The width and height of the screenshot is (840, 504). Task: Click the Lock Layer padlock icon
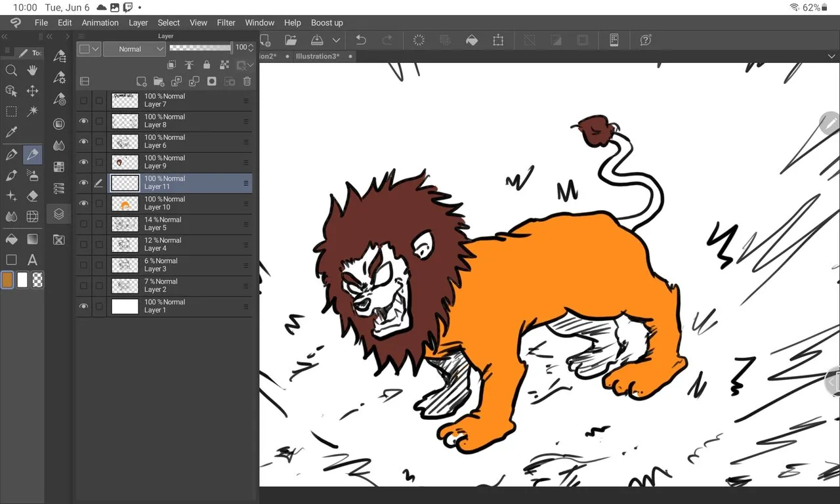tap(207, 65)
